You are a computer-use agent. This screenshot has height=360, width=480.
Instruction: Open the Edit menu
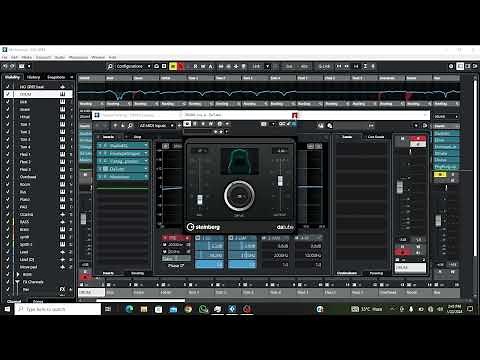coord(14,57)
